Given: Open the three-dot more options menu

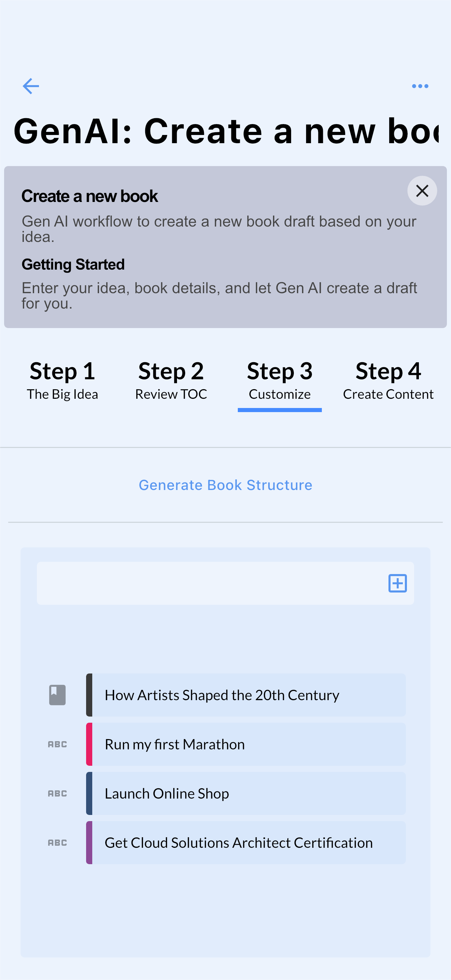Looking at the screenshot, I should pyautogui.click(x=420, y=86).
